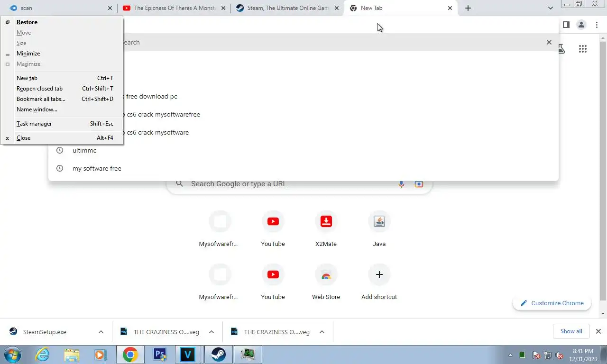Screen dimensions: 607x364
Task: Open Windows Media Player taskbar icon
Action: coord(100,355)
